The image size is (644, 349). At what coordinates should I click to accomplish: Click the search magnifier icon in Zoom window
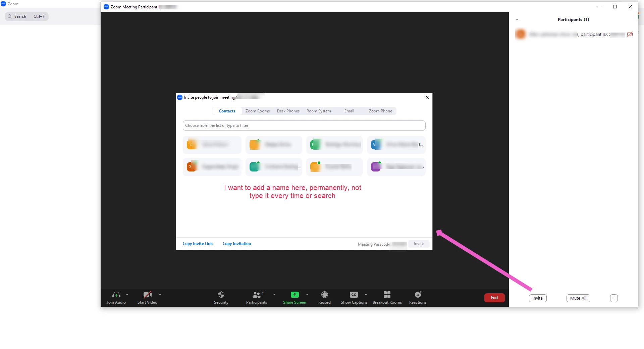click(x=10, y=16)
